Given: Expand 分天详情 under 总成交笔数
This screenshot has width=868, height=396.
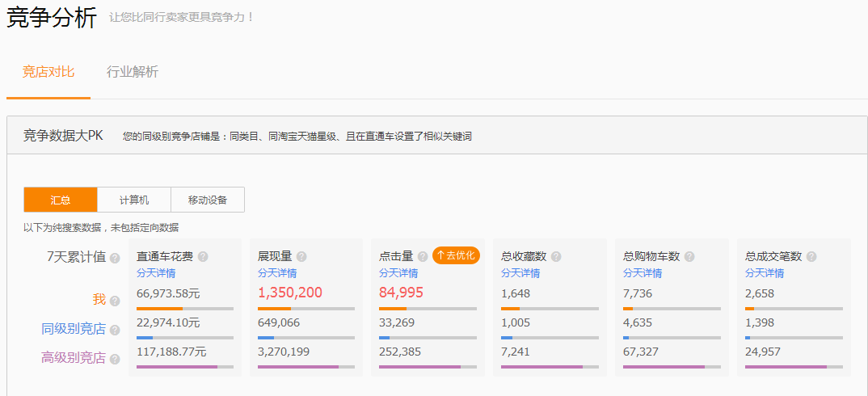Looking at the screenshot, I should (x=765, y=273).
